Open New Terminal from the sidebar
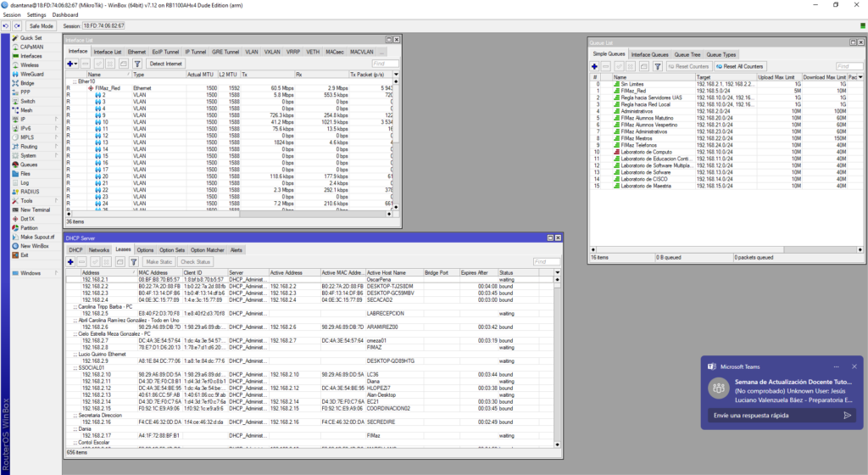The height and width of the screenshot is (475, 868). click(35, 210)
